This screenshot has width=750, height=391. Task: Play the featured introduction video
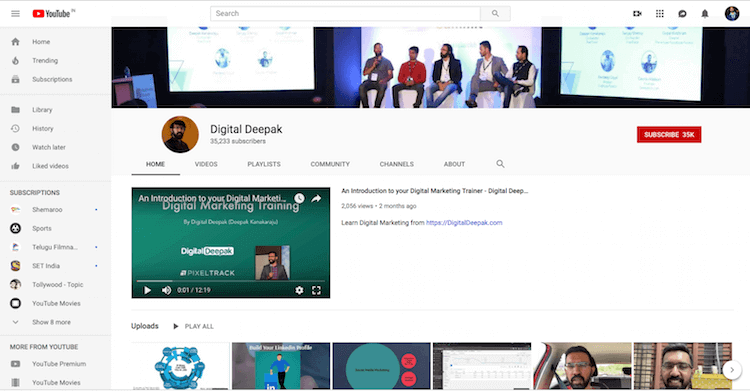(x=147, y=290)
